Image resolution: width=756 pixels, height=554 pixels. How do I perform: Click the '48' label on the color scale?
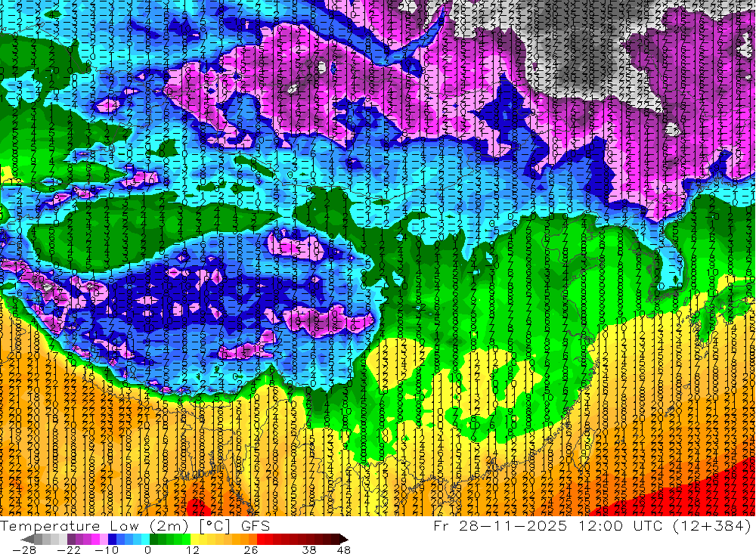pos(344,549)
